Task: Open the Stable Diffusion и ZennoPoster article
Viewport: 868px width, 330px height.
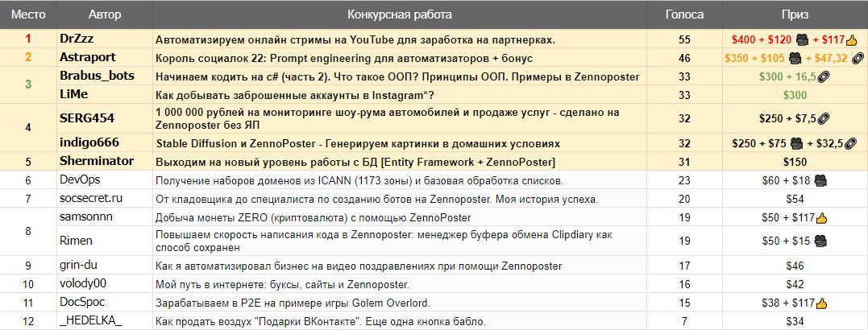Action: [x=358, y=144]
